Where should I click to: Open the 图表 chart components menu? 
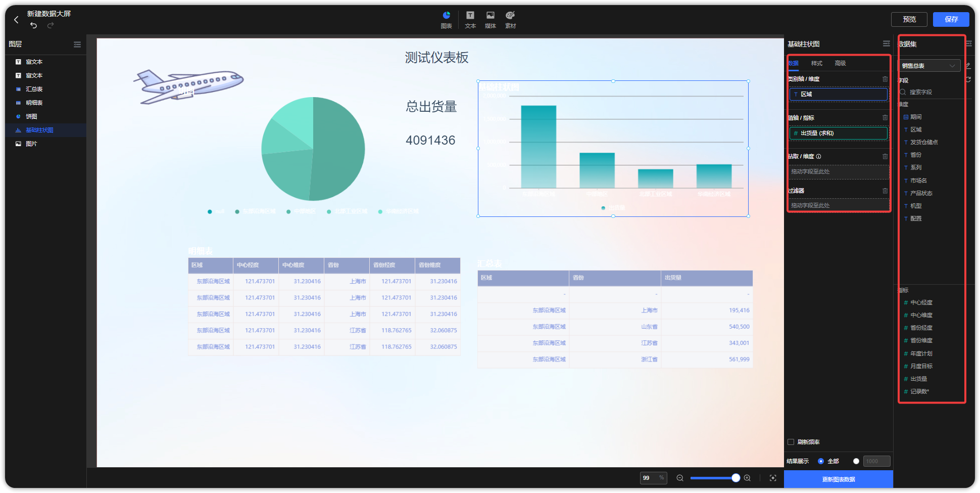click(446, 20)
